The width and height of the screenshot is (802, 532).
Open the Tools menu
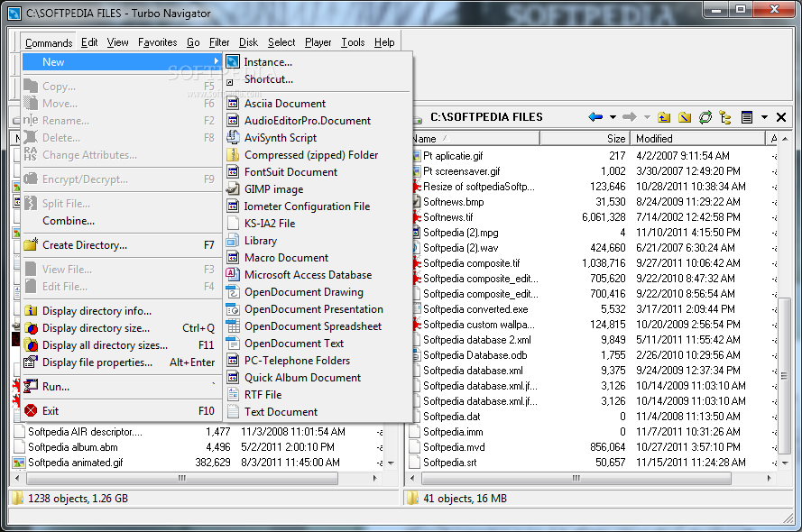[x=353, y=42]
